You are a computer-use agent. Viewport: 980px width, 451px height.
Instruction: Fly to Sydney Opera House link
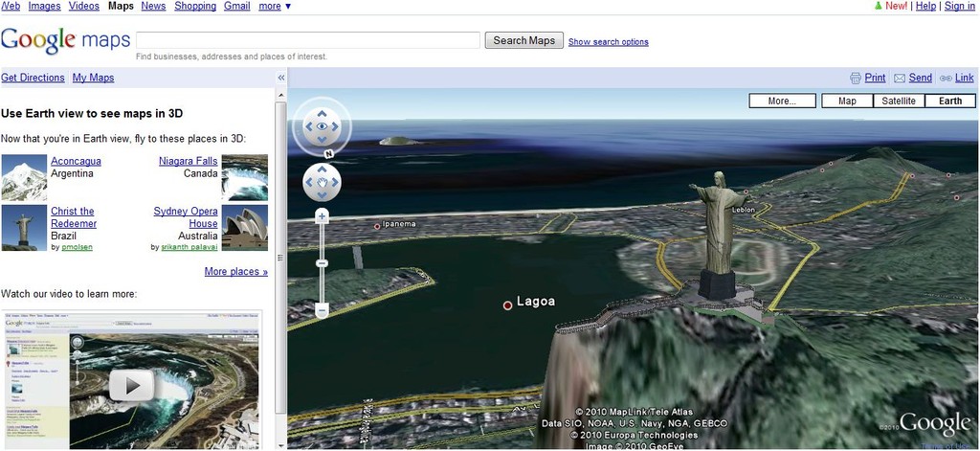(x=186, y=217)
